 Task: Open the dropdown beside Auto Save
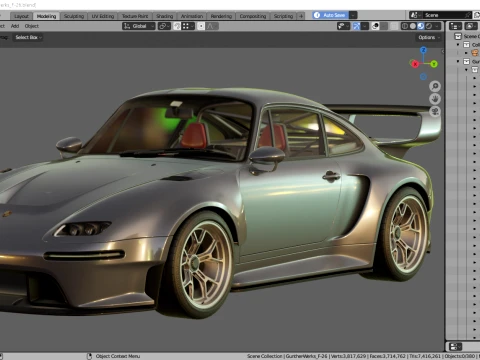353,15
